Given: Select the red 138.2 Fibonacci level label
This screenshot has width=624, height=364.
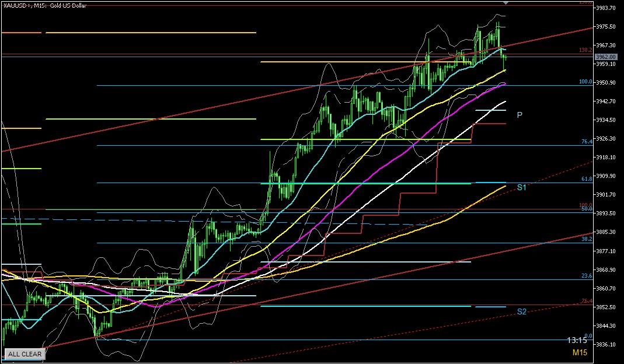Looking at the screenshot, I should (x=585, y=51).
